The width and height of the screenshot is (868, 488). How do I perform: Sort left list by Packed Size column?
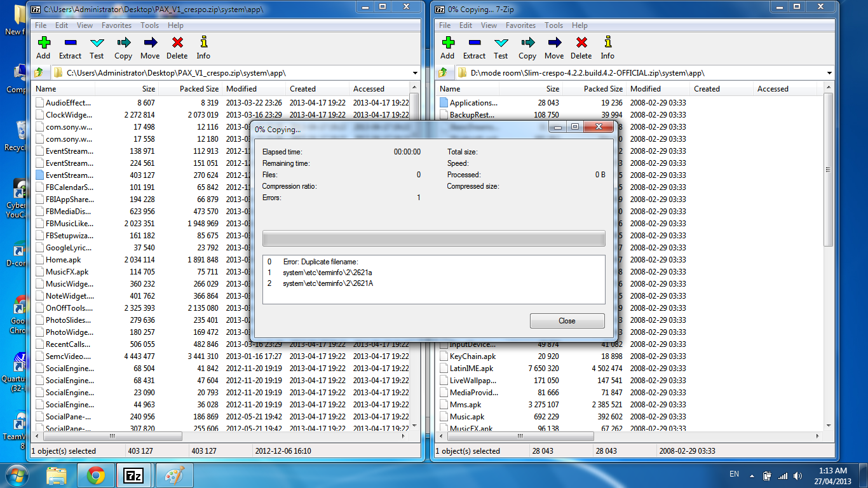(189, 89)
